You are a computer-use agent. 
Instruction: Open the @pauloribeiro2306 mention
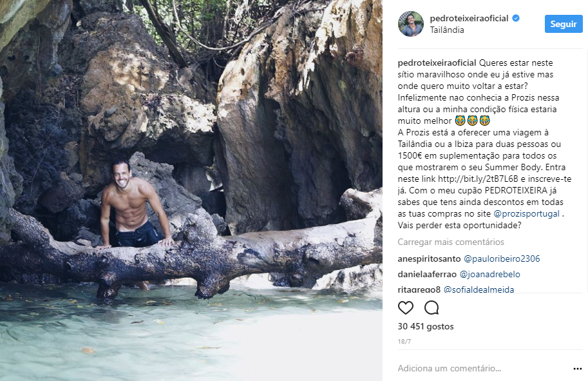pyautogui.click(x=502, y=259)
